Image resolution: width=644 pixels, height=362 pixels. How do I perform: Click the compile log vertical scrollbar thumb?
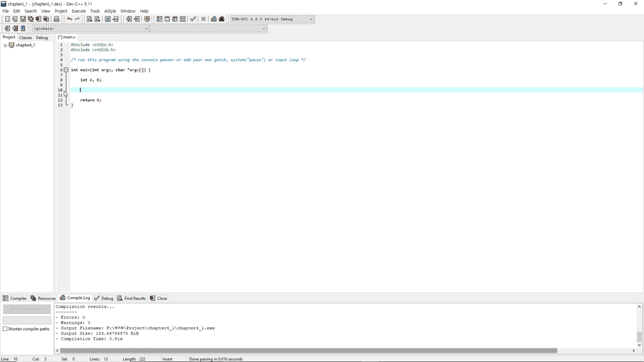coord(639,337)
